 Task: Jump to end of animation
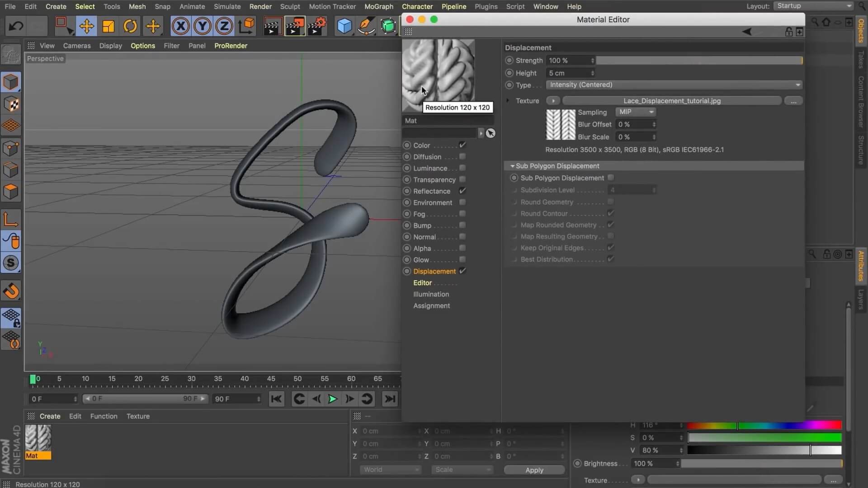pyautogui.click(x=390, y=399)
